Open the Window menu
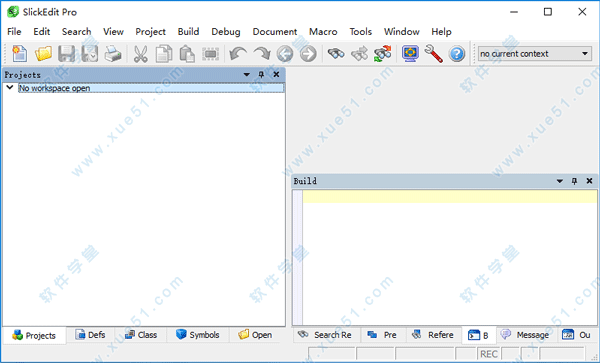The image size is (600, 363). coord(402,32)
